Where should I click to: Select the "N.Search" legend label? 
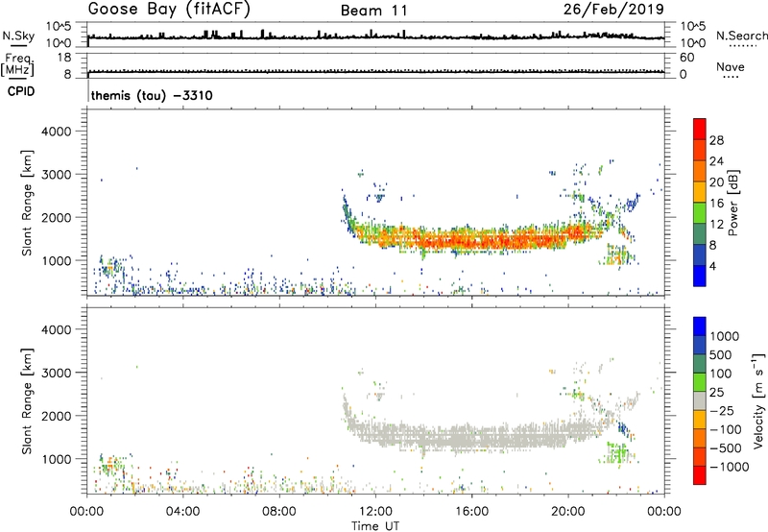coord(741,36)
